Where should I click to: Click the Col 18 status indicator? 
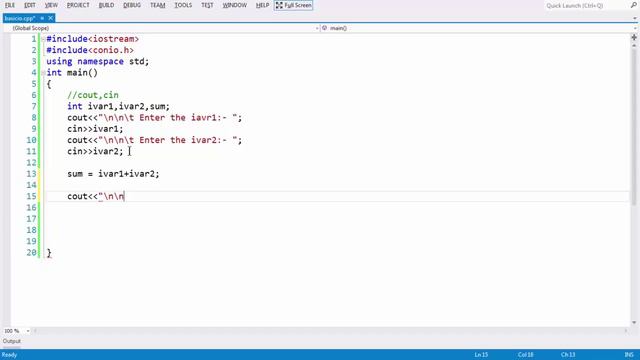coord(525,355)
